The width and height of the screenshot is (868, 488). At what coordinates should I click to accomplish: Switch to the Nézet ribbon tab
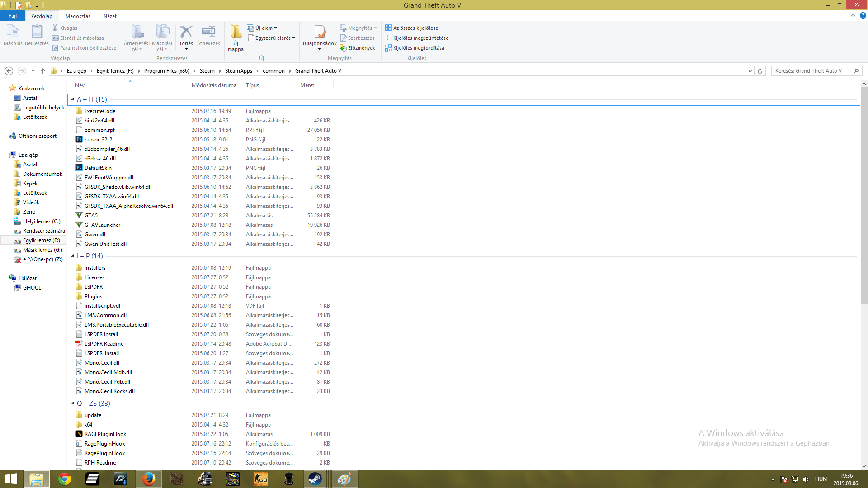click(x=110, y=16)
